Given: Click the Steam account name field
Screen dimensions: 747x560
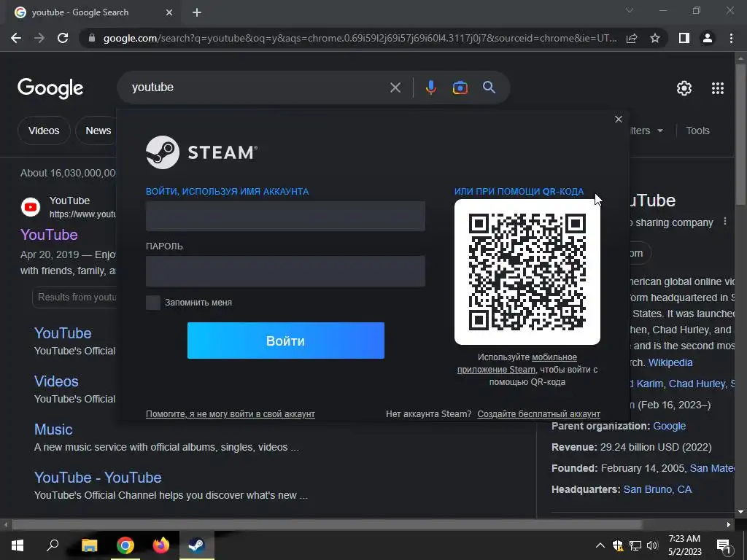Looking at the screenshot, I should pyautogui.click(x=285, y=216).
